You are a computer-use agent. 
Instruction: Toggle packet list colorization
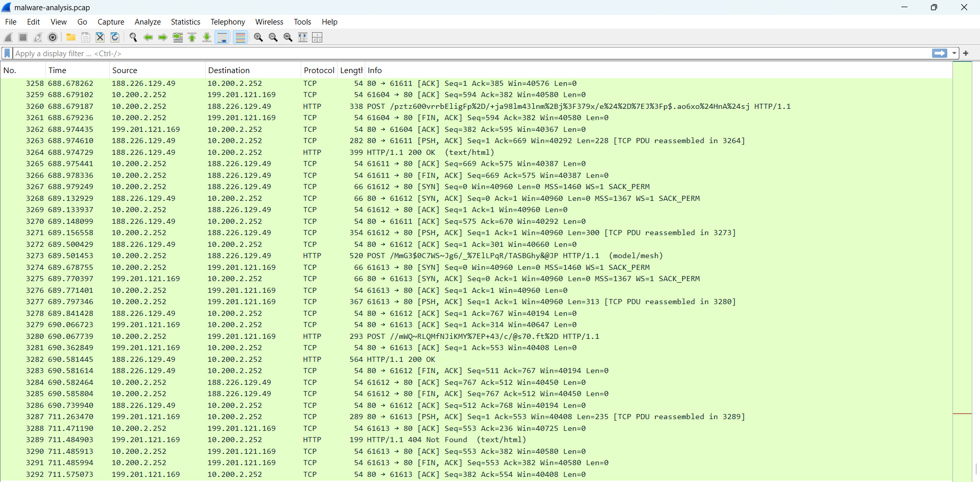(x=241, y=37)
